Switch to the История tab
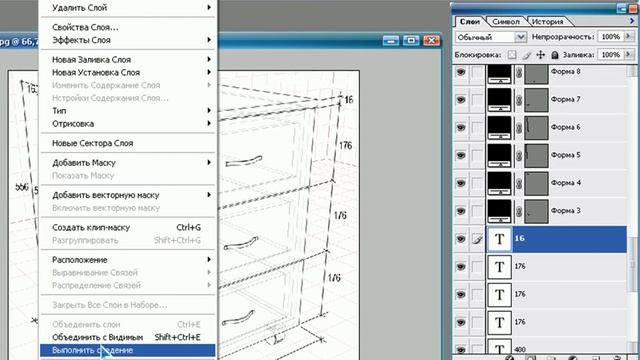 pos(547,22)
